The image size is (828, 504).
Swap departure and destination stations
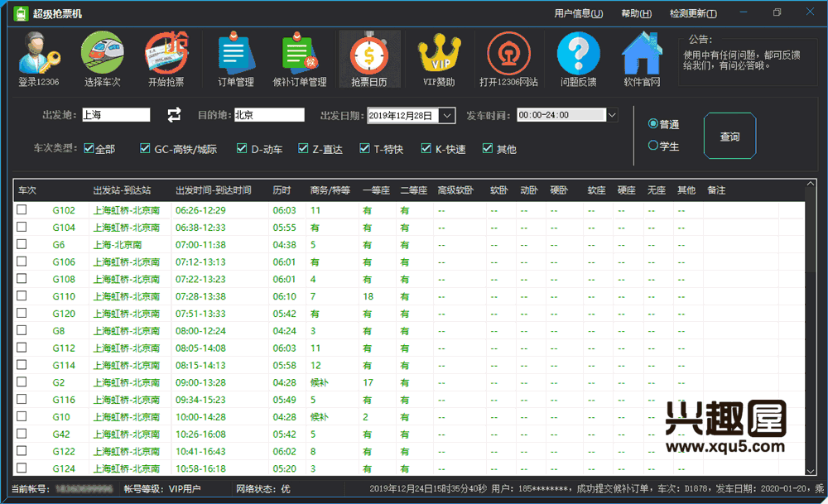174,114
